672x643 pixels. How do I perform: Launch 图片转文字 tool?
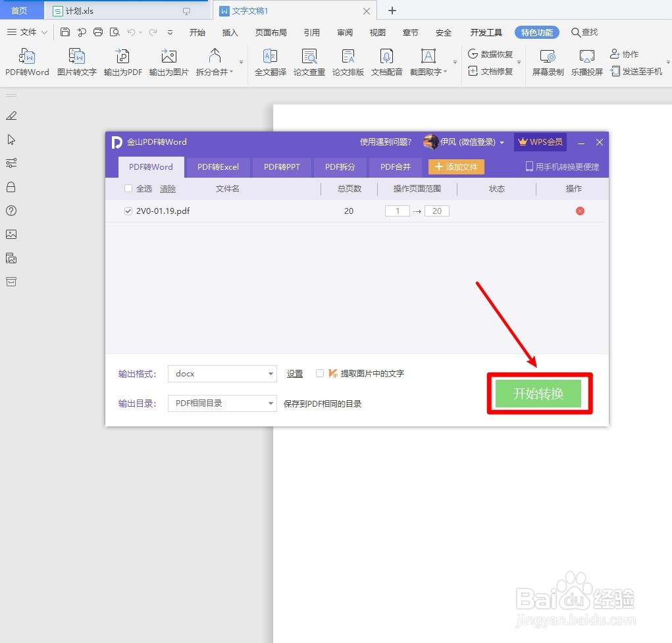(x=77, y=62)
